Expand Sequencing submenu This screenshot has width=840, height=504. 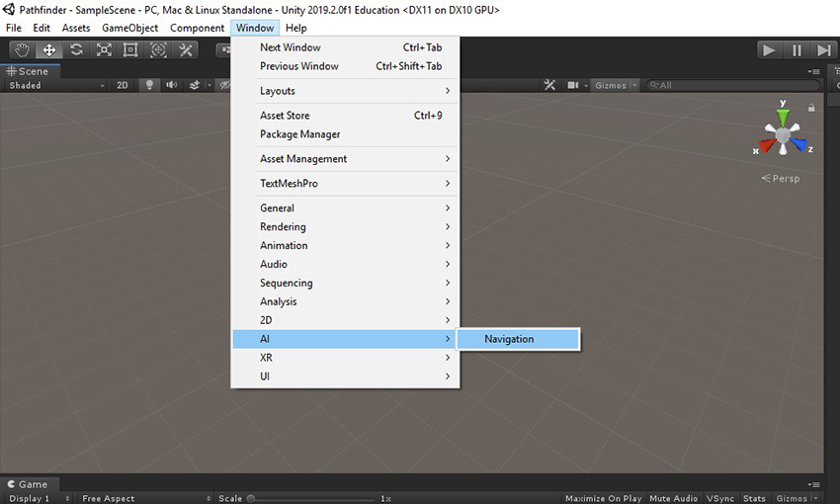[345, 283]
